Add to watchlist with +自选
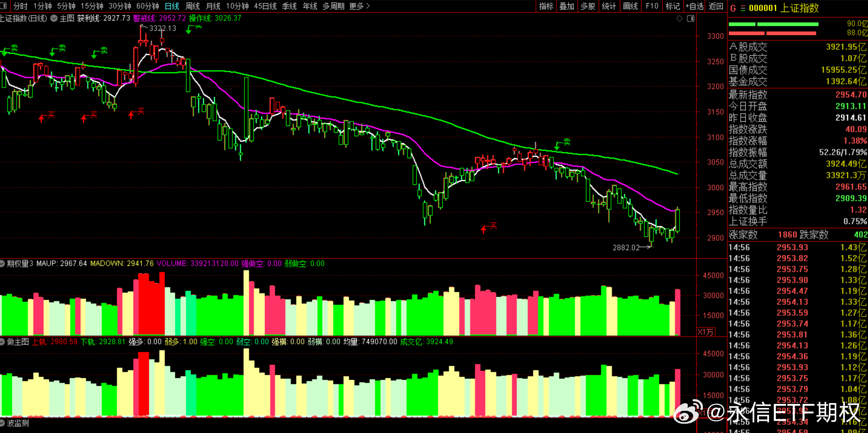868x433 pixels. click(x=695, y=6)
